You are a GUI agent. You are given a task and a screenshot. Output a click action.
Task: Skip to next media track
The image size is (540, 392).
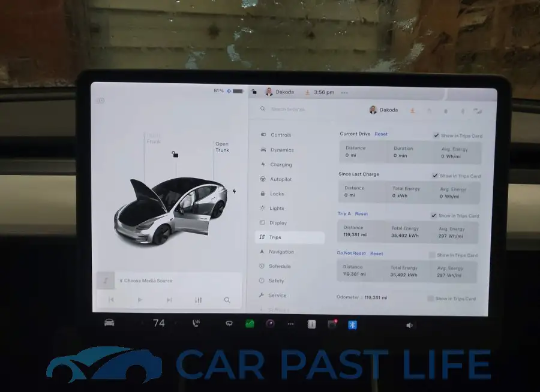(169, 300)
